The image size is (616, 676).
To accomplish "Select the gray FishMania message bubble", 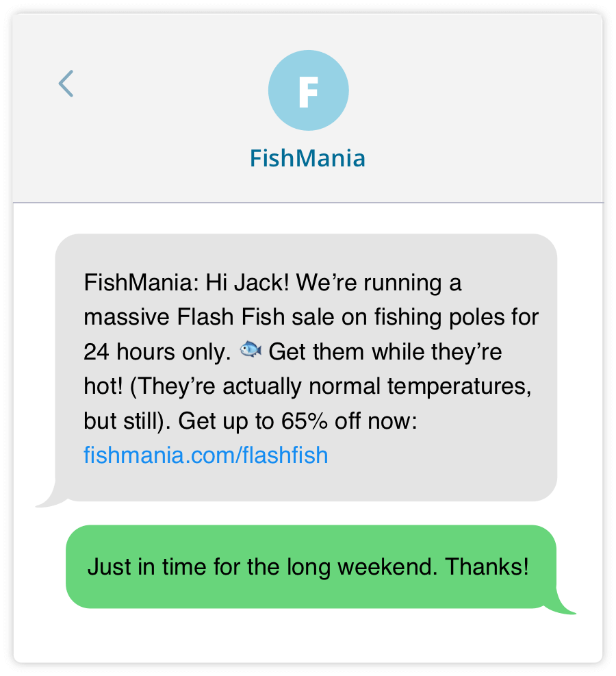I will pyautogui.click(x=308, y=366).
